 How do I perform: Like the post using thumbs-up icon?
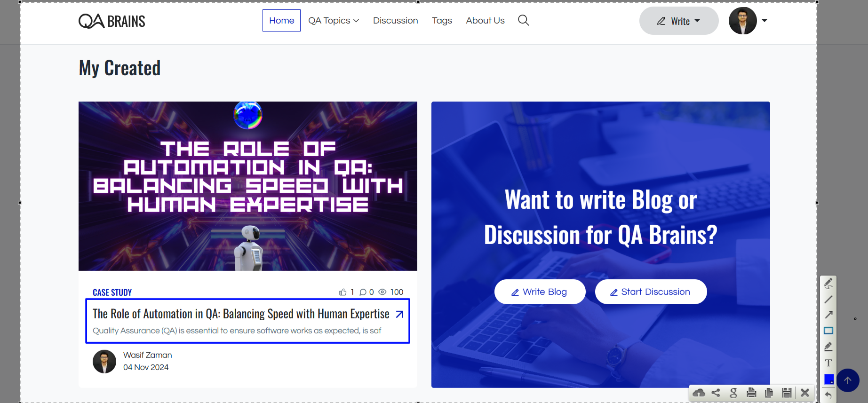[x=342, y=292]
